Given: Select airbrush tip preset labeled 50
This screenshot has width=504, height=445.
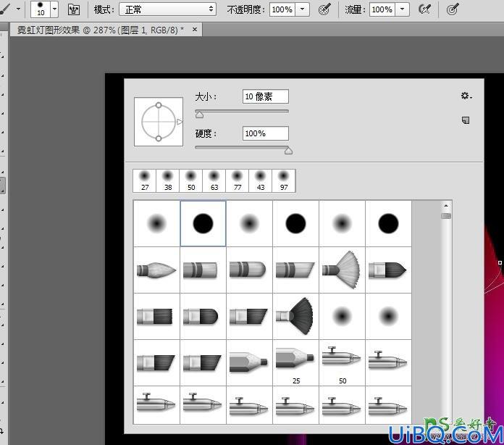Looking at the screenshot, I should 342,362.
